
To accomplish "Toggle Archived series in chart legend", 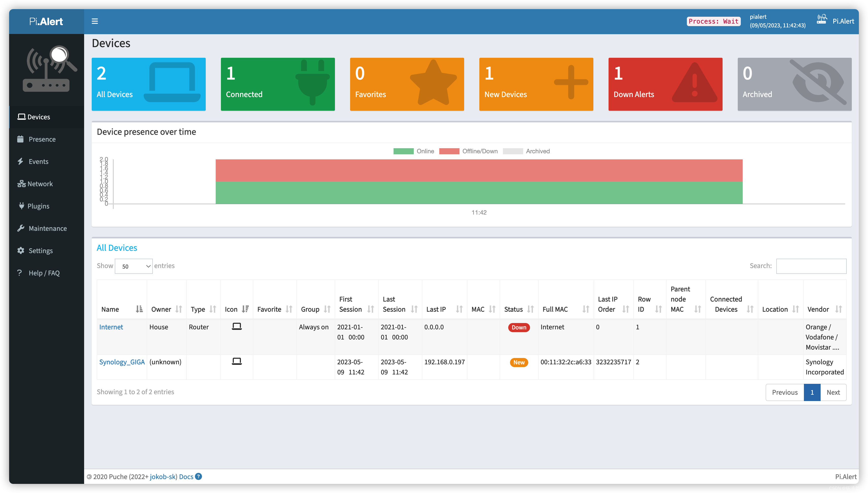I will coord(526,151).
